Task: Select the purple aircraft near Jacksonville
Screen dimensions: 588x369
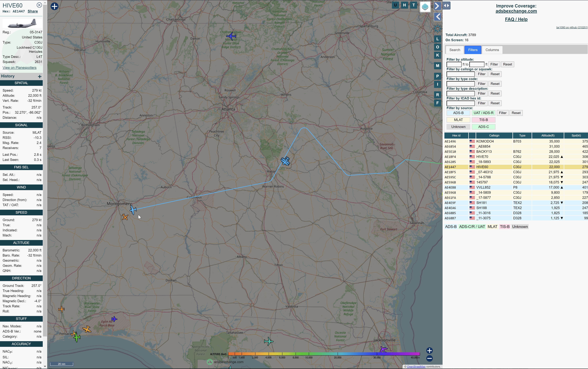Action: pyautogui.click(x=383, y=349)
